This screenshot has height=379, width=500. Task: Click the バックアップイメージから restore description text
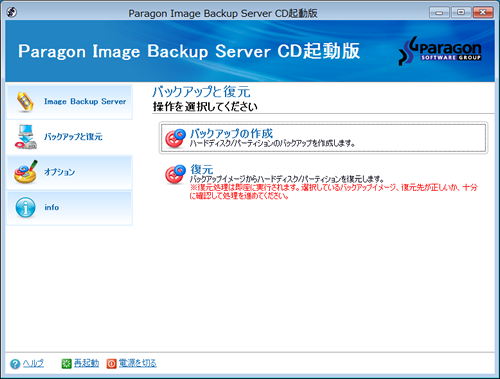tap(287, 179)
